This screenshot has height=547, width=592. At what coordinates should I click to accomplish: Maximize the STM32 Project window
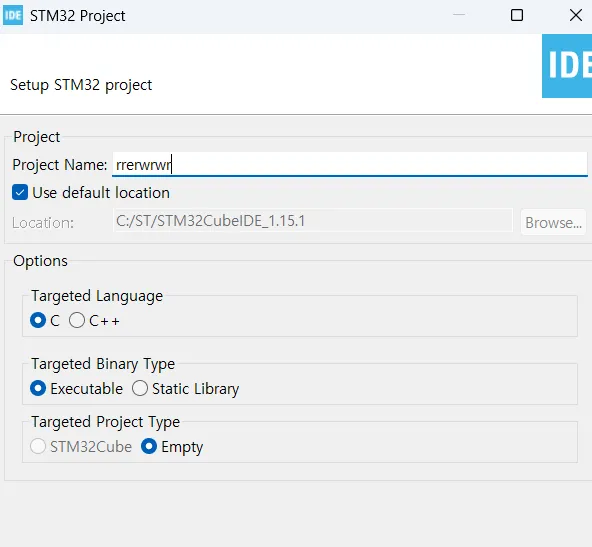[516, 15]
